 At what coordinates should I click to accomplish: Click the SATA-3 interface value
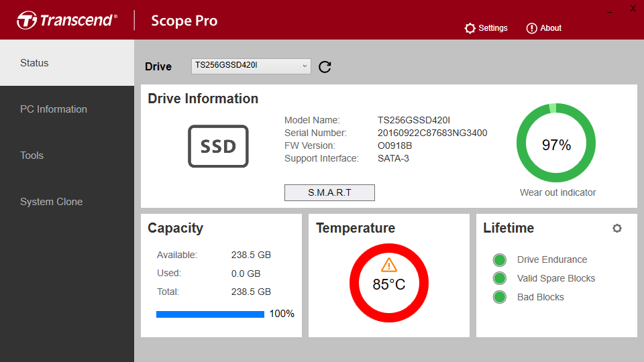394,158
